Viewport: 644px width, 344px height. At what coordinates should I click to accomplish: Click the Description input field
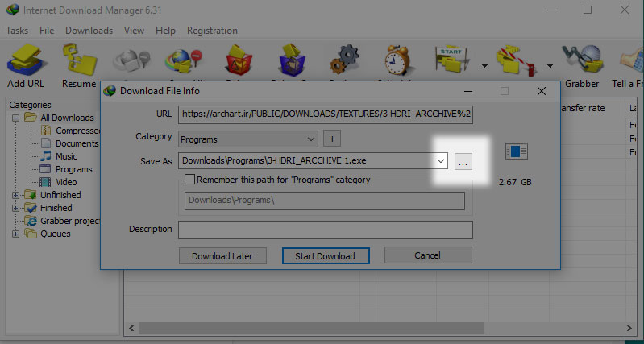tap(326, 230)
